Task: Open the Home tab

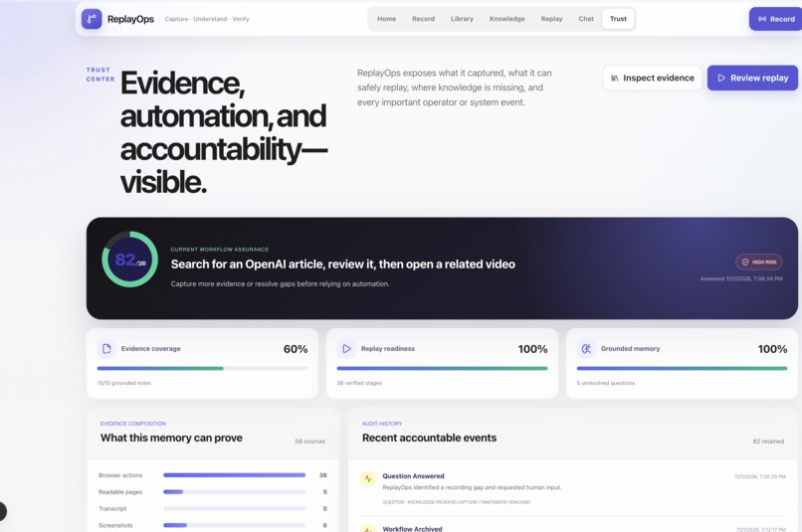Action: [x=387, y=19]
